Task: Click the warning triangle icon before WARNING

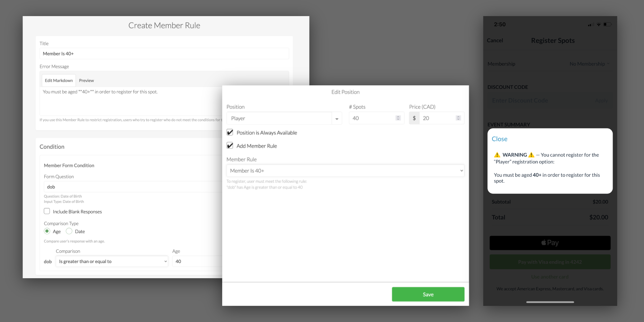Action: 497,155
